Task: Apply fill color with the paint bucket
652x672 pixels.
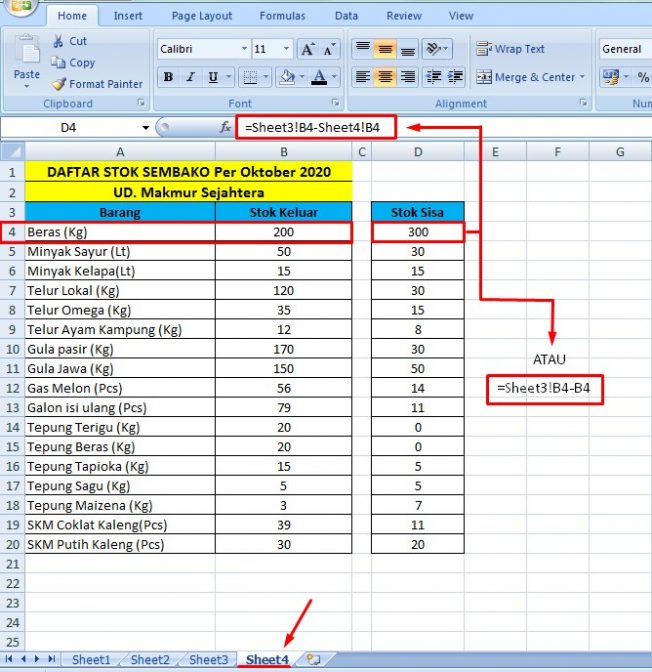Action: pyautogui.click(x=287, y=77)
